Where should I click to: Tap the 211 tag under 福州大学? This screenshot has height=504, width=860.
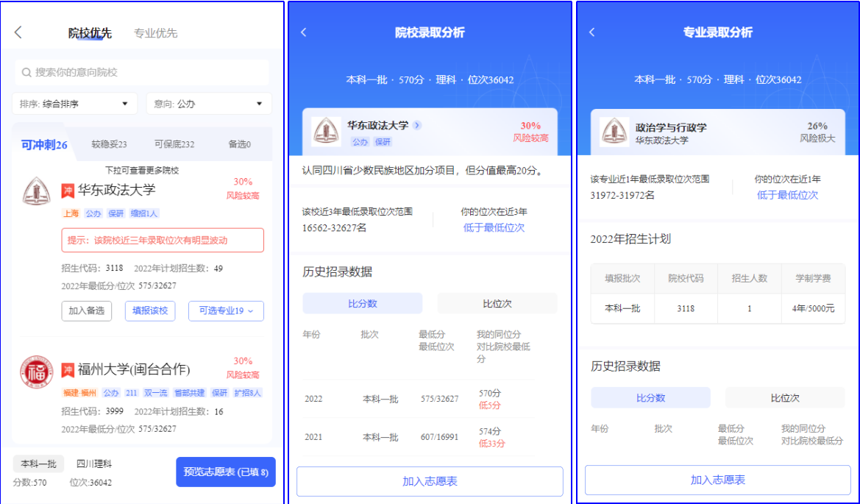132,393
